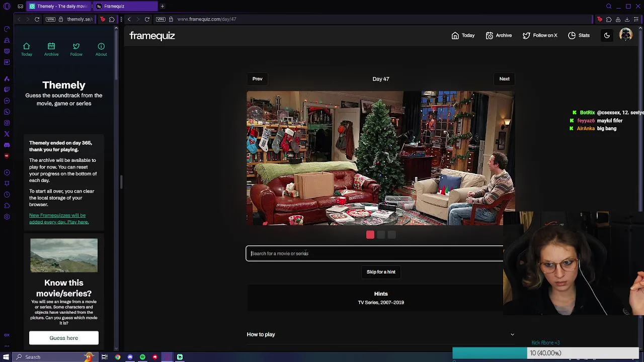Open the Framequiz Archive
644x362 pixels.
[499, 35]
